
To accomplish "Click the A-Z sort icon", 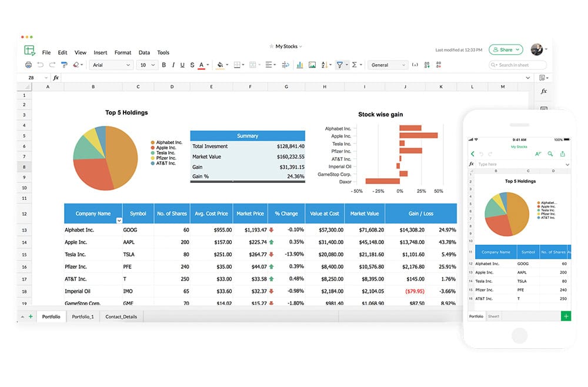I will tap(325, 65).
